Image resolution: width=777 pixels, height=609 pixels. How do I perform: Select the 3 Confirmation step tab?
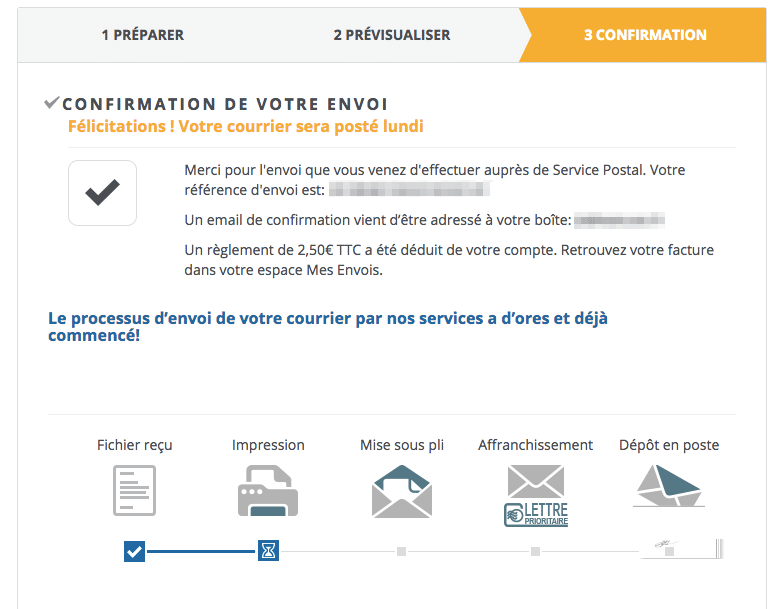pyautogui.click(x=645, y=35)
